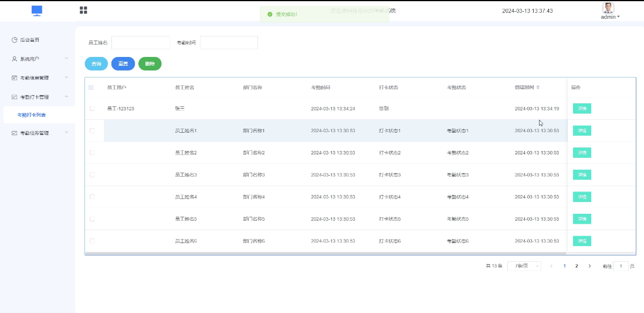Click the 签到 status cell
Viewport: 644px width, 313px height.
[384, 109]
